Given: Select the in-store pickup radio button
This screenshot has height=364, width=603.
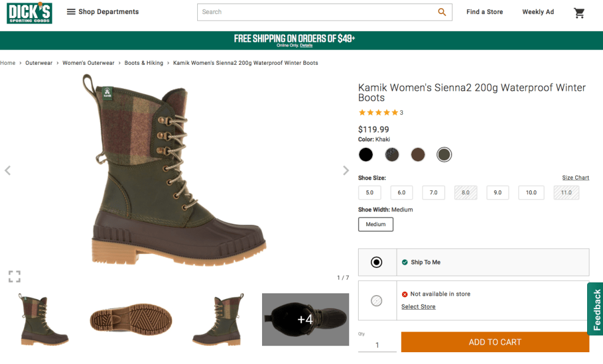Looking at the screenshot, I should click(x=377, y=300).
